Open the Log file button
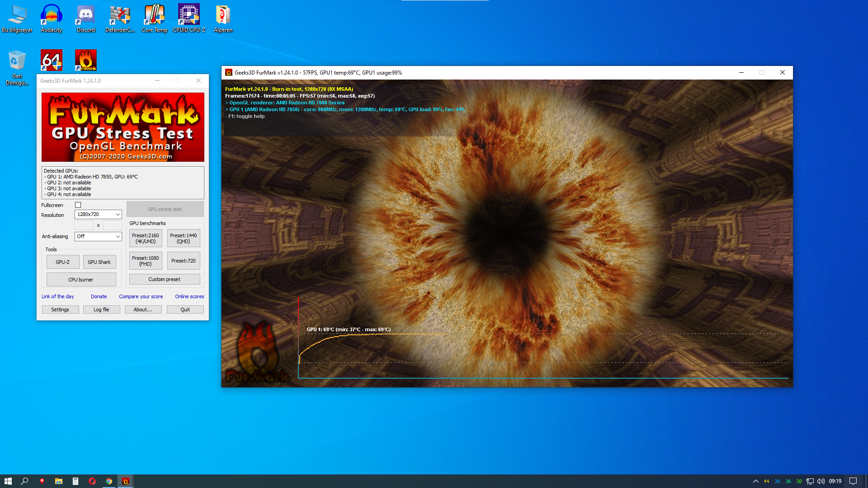The image size is (868, 488). click(101, 310)
